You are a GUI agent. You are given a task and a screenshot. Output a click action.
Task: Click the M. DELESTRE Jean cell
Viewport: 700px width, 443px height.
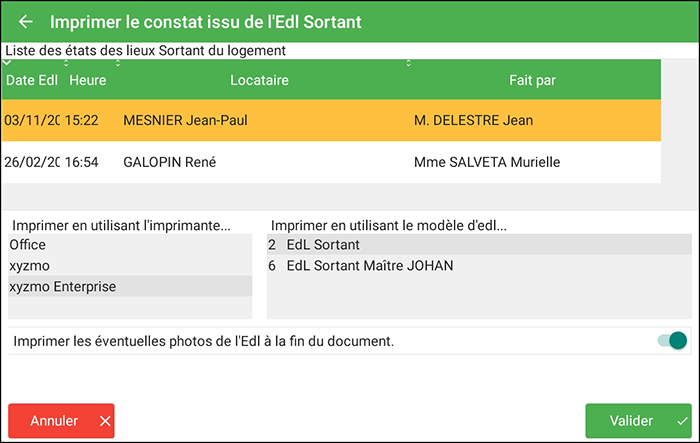tap(473, 120)
